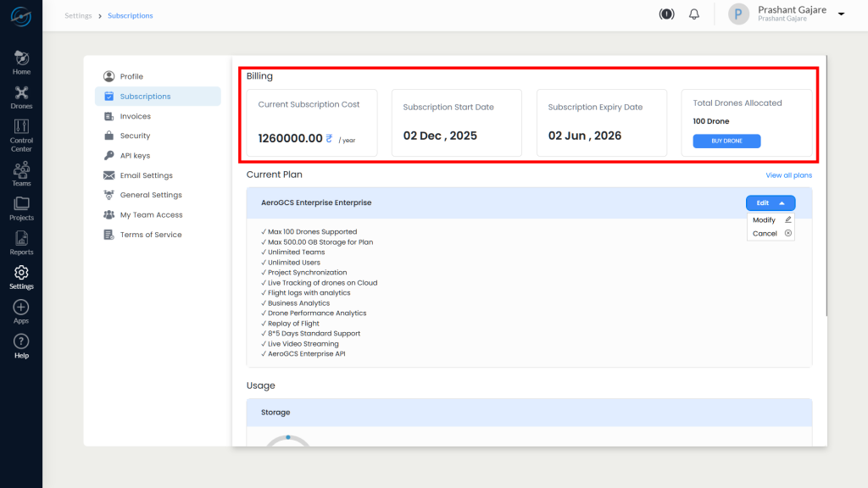Choose Modify from the Edit dropdown
The image size is (868, 488).
point(765,219)
